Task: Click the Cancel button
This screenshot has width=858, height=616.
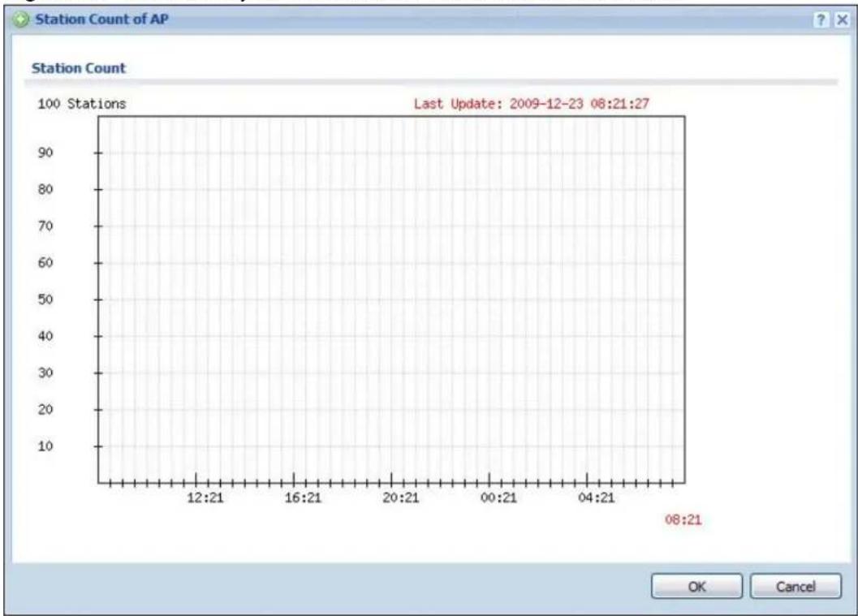Action: (x=795, y=587)
